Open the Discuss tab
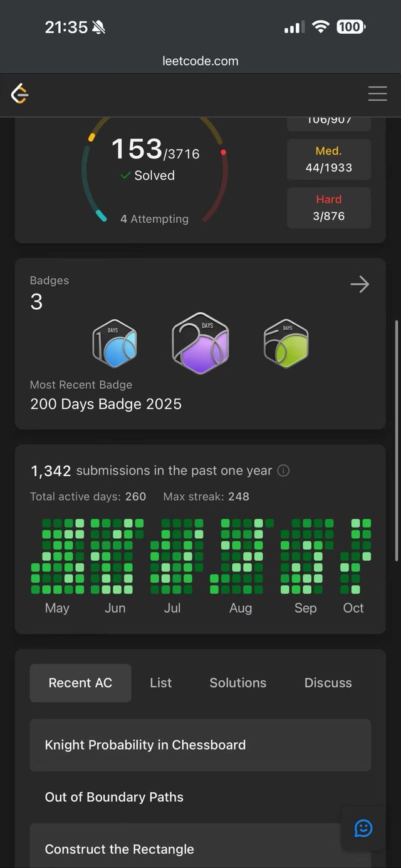 (328, 683)
